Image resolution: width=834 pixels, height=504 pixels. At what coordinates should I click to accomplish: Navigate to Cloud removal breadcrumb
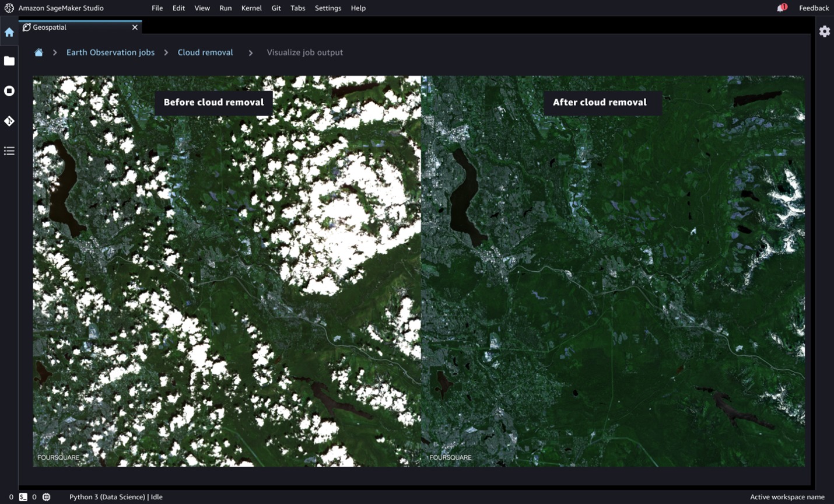pos(205,52)
